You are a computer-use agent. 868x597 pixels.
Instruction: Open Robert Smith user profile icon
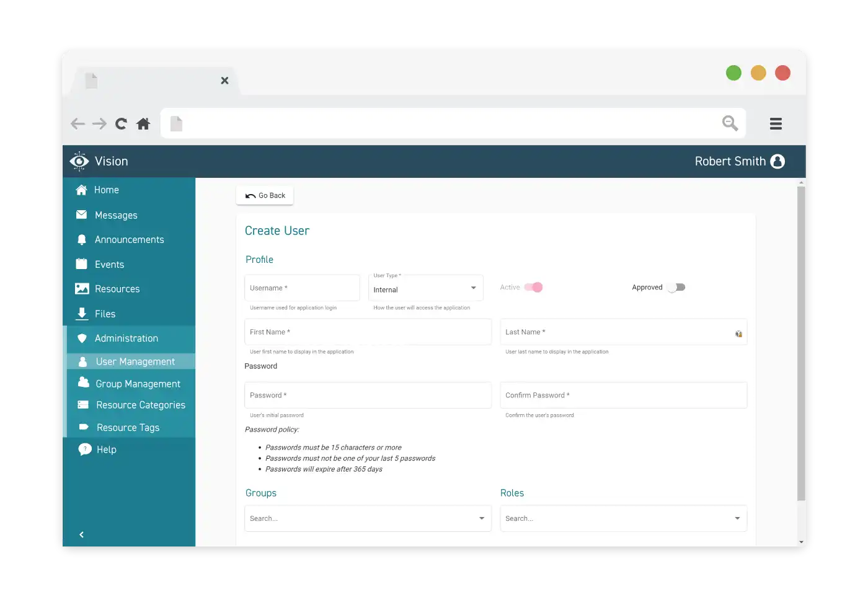[777, 161]
